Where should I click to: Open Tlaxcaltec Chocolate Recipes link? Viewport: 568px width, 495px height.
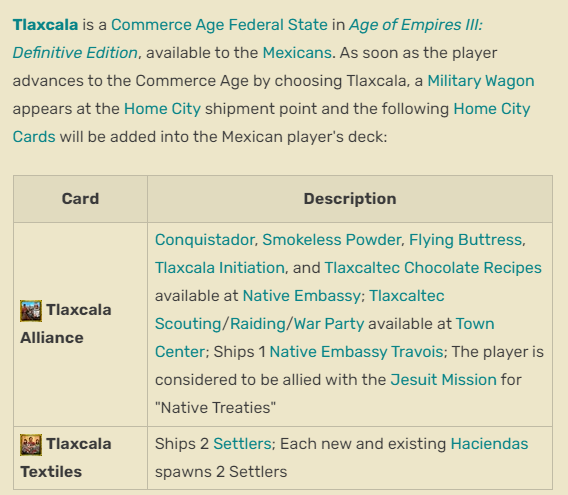(x=433, y=268)
